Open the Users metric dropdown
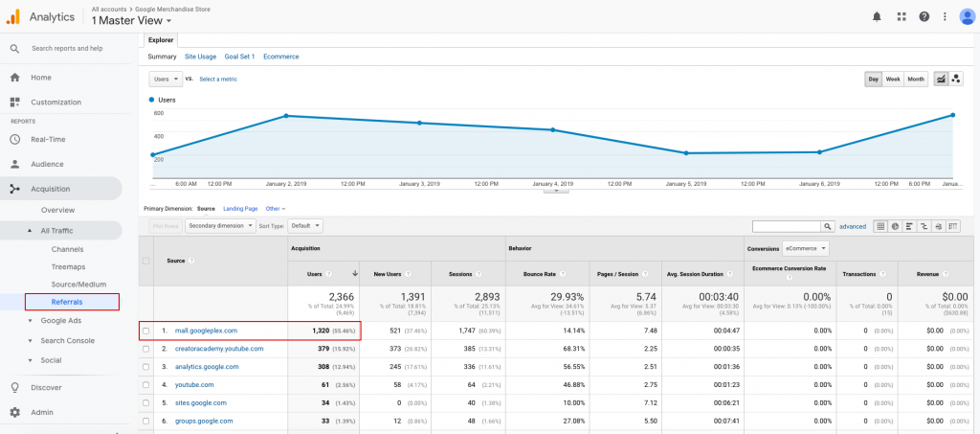Viewport: 980px width, 434px height. coord(165,80)
